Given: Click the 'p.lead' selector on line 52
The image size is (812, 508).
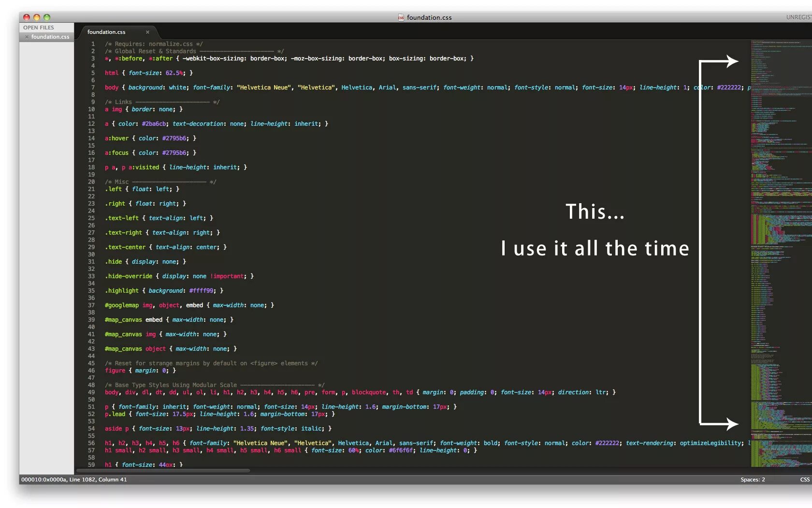Looking at the screenshot, I should [115, 414].
